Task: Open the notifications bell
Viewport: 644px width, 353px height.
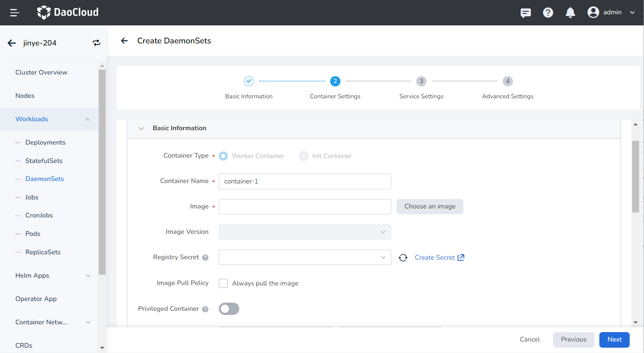Action: (570, 13)
